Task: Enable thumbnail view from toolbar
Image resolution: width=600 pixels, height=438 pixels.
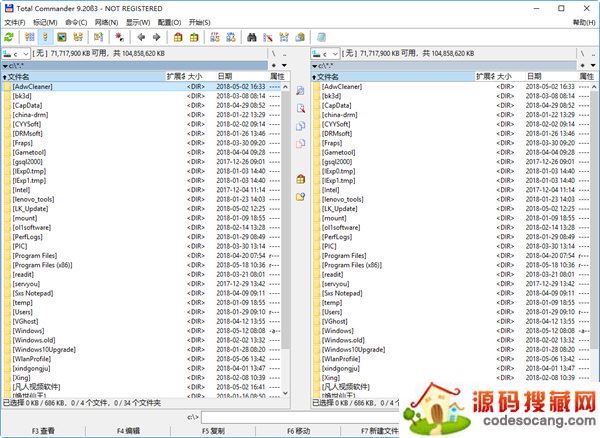Action: point(62,37)
